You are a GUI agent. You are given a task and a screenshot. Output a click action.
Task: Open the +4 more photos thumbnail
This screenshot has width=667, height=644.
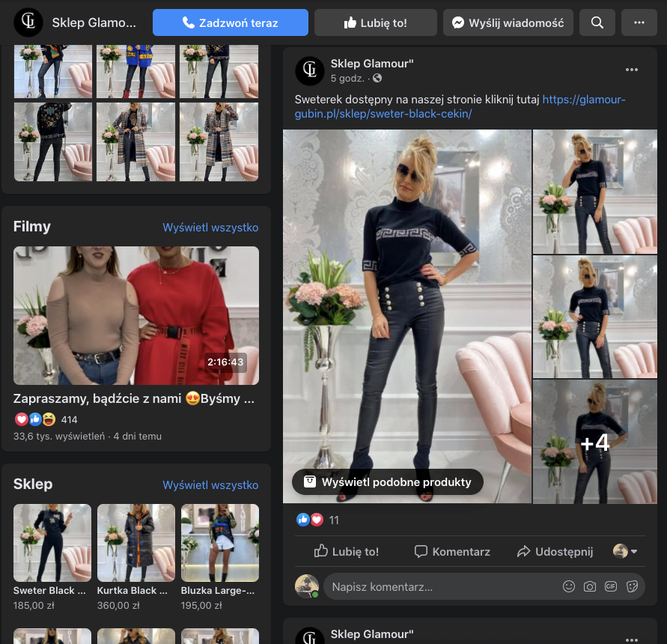(x=594, y=442)
